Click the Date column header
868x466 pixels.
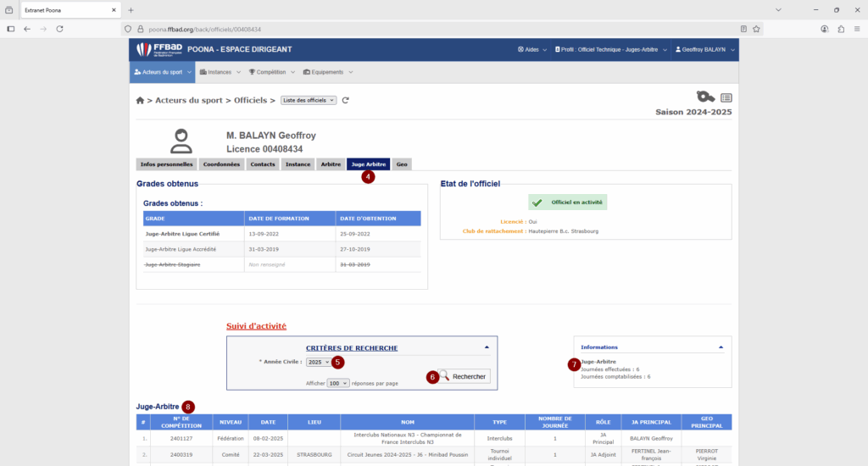(x=269, y=422)
